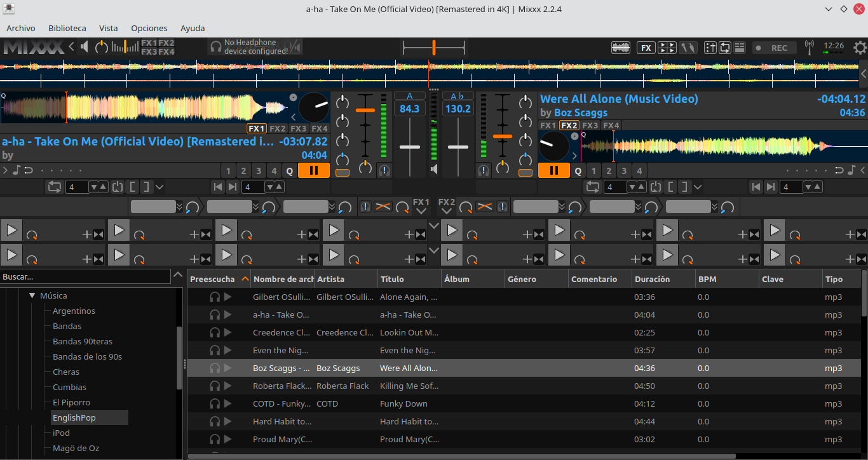Image resolution: width=868 pixels, height=460 pixels.
Task: Click left deck pitch slider handle
Action: tap(410, 147)
